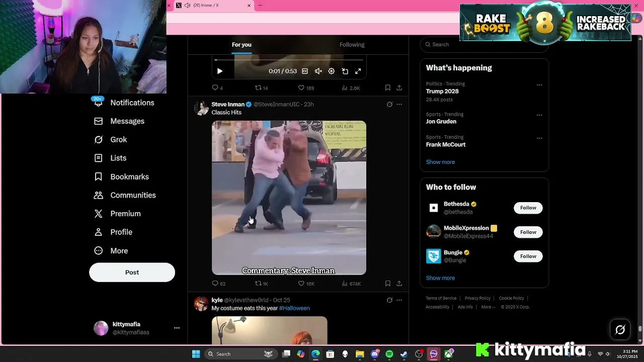Viewport: 644px width, 362px height.
Task: Follow Bungie
Action: 528,256
